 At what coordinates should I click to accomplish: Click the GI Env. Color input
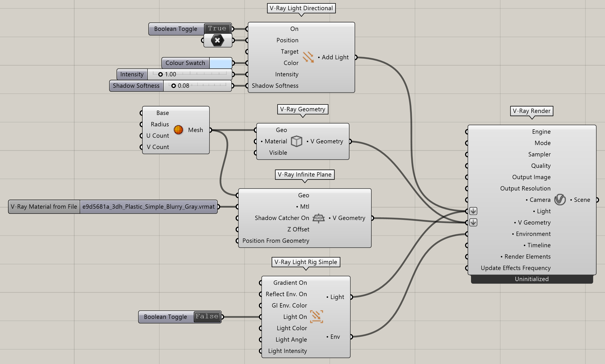pyautogui.click(x=289, y=305)
